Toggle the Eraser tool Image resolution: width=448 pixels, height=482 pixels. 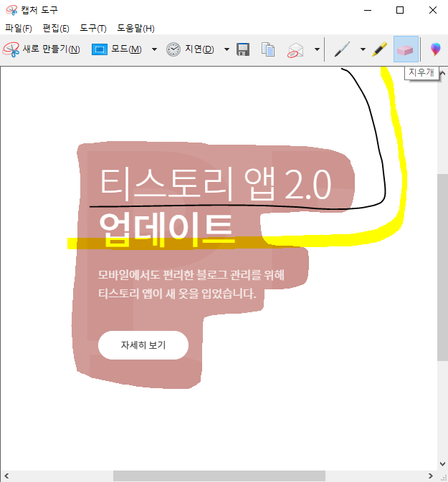(x=406, y=49)
